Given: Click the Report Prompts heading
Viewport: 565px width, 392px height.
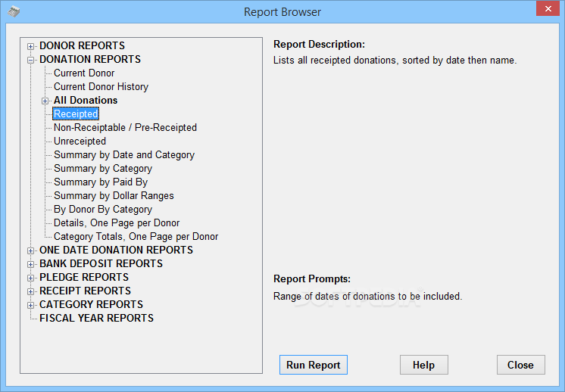Looking at the screenshot, I should 312,279.
